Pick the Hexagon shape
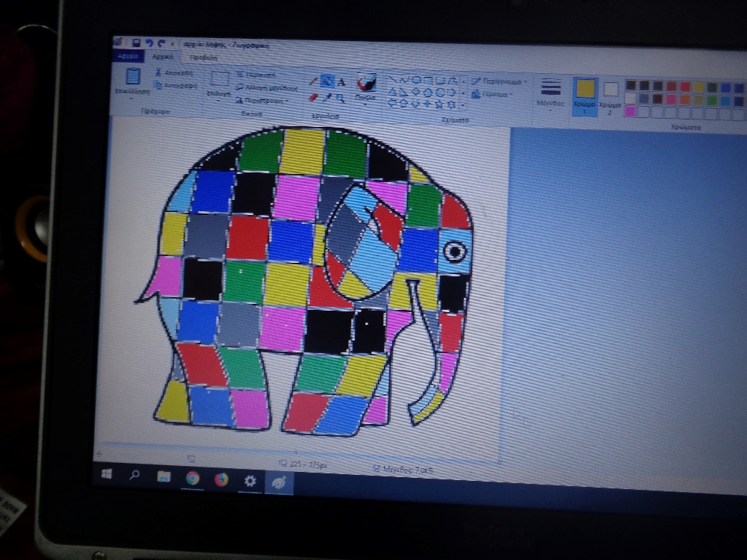Image resolution: width=747 pixels, height=560 pixels. tap(440, 93)
